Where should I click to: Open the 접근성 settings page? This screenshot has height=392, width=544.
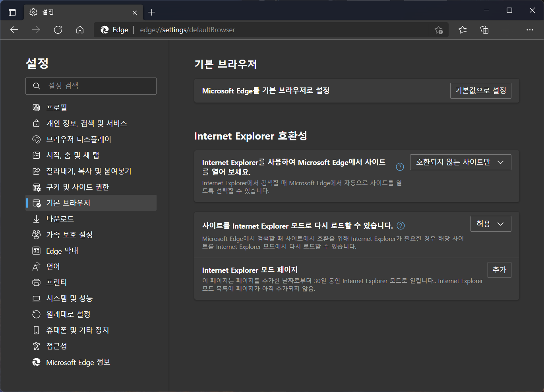click(x=91, y=346)
